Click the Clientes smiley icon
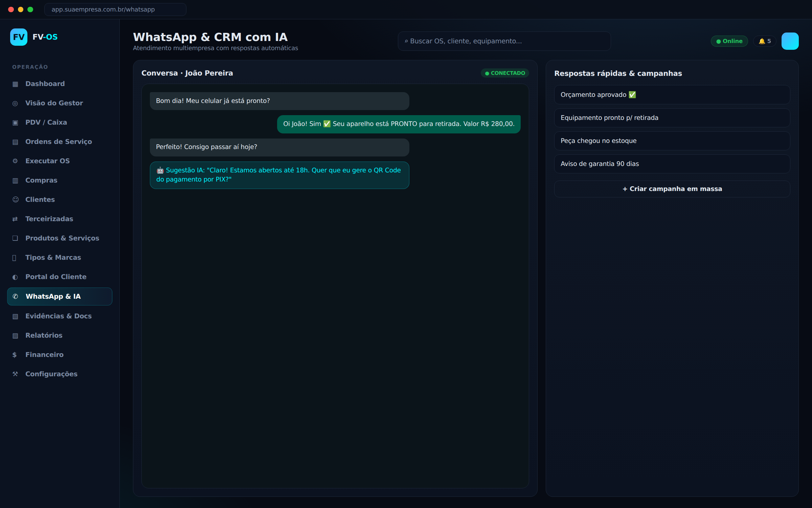 [x=15, y=199]
